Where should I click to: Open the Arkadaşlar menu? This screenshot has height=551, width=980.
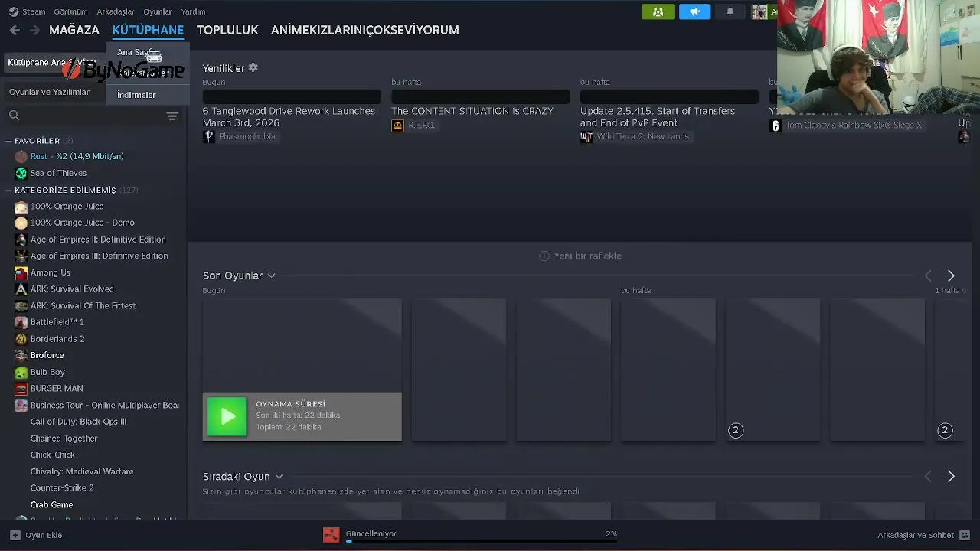click(x=115, y=11)
